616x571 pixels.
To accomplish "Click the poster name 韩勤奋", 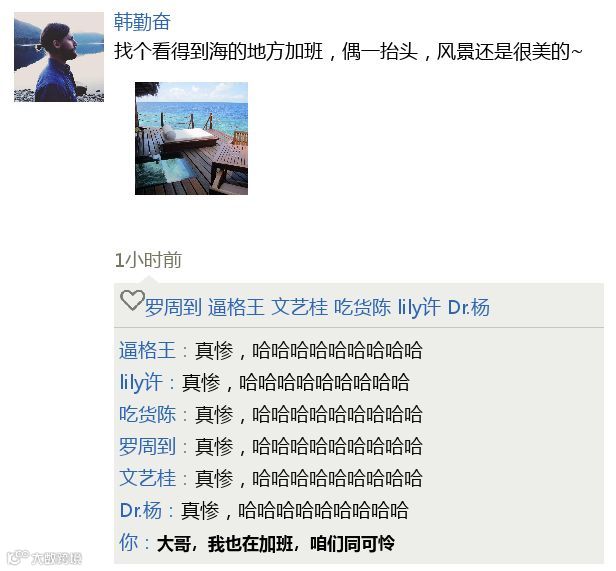I will click(142, 22).
